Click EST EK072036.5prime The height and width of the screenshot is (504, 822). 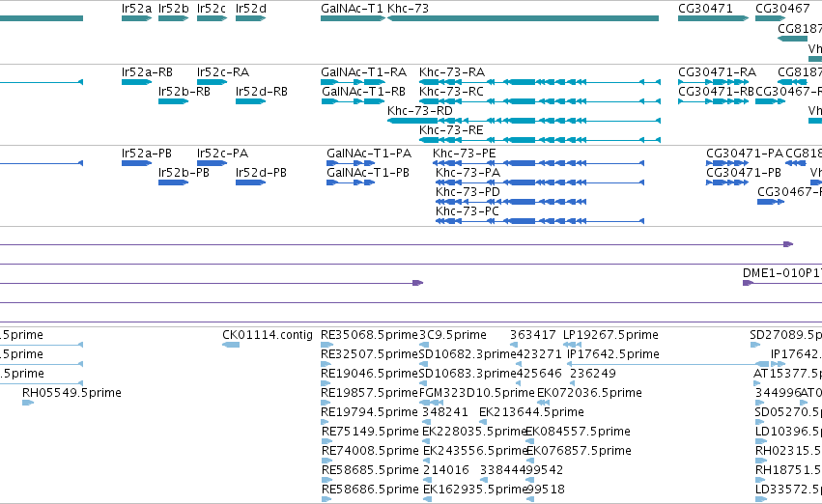pos(544,403)
